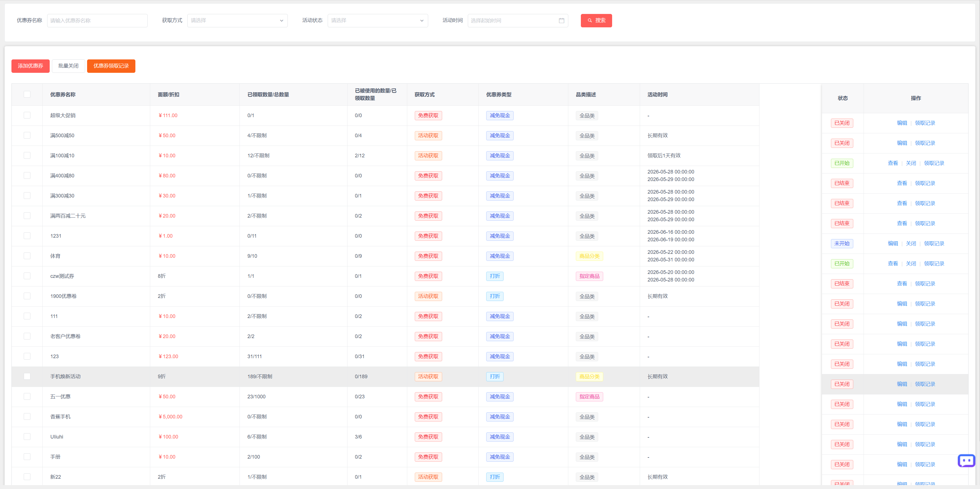Click the red 搜索 search button
This screenshot has width=980, height=489.
[x=596, y=21]
